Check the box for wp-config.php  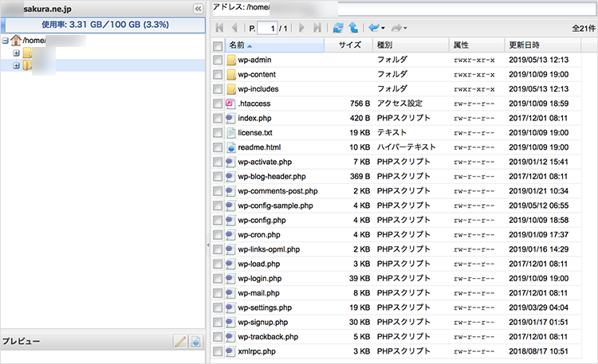coord(218,220)
